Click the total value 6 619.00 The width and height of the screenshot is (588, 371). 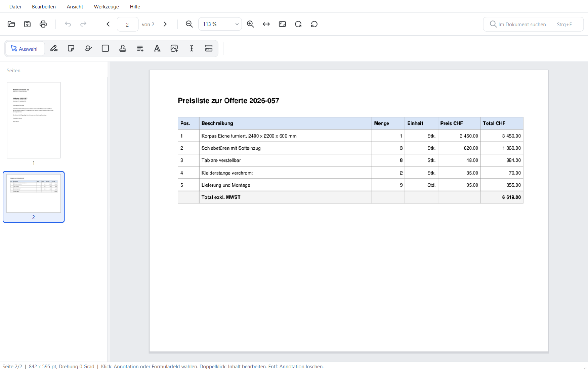[511, 197]
